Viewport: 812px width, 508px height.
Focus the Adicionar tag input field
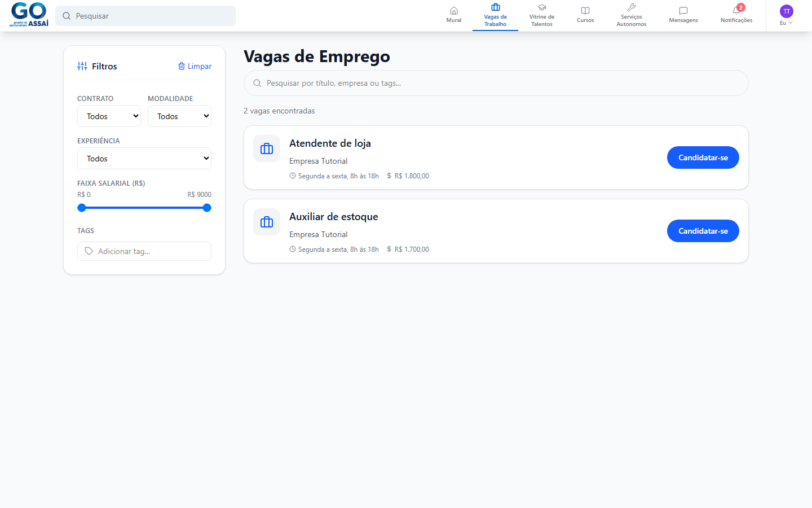144,251
